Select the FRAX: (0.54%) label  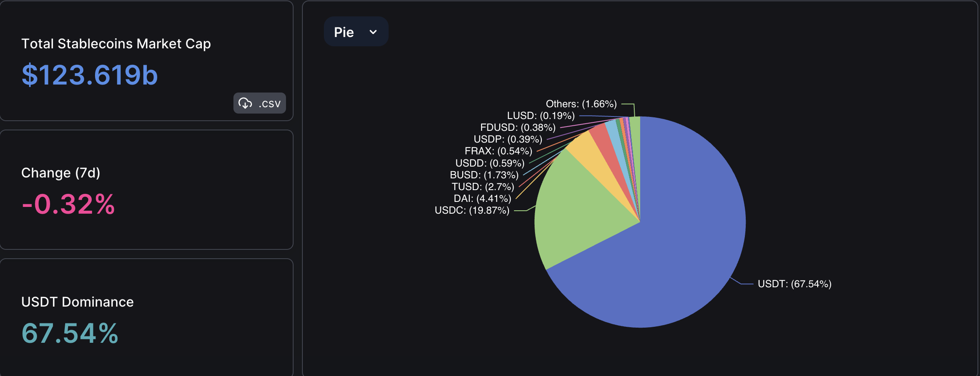498,151
